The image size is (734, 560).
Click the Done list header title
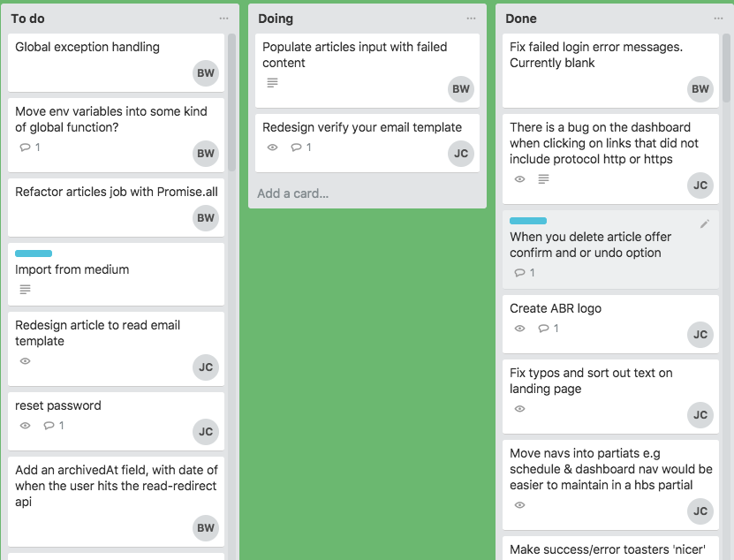coord(521,19)
